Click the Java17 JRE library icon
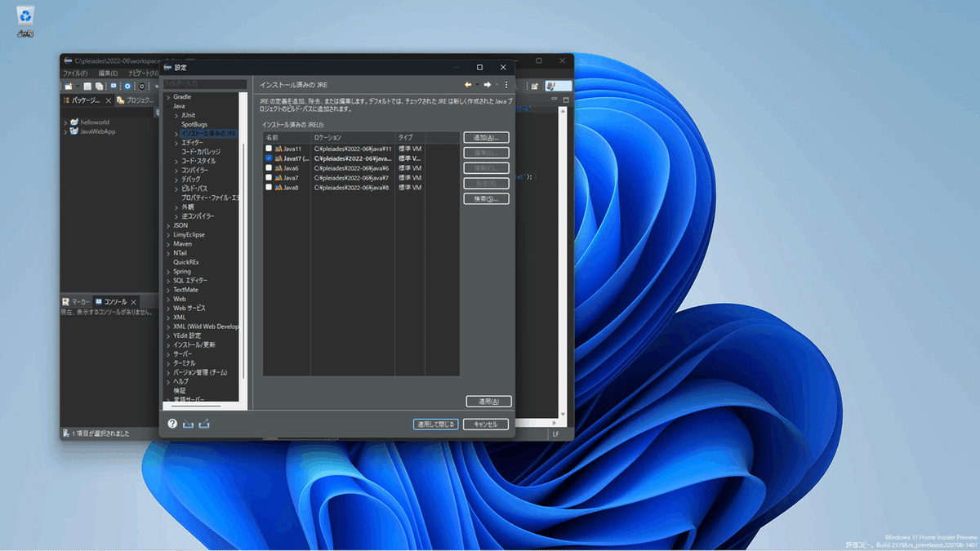980x551 pixels. point(278,158)
